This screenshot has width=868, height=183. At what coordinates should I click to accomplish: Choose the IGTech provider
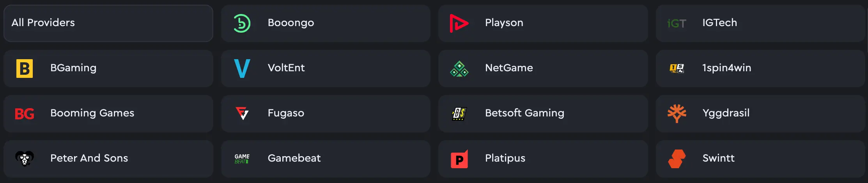[x=760, y=23]
